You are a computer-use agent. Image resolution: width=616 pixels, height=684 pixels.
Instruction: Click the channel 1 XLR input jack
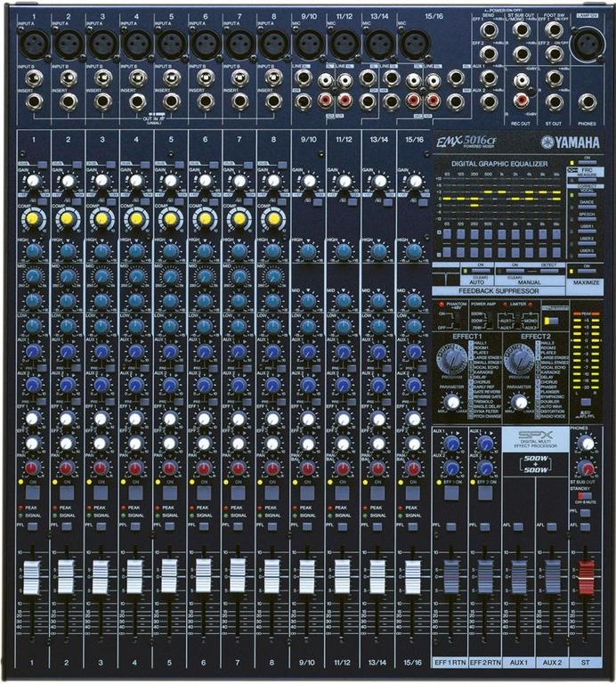pos(32,42)
